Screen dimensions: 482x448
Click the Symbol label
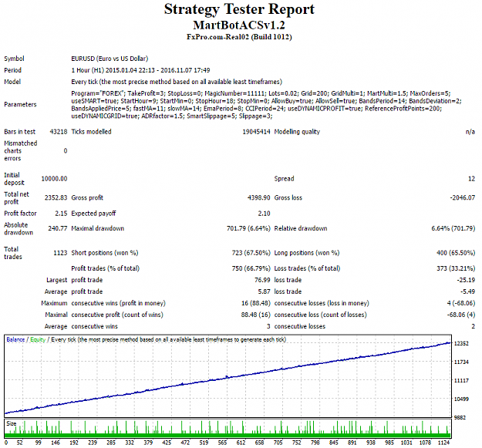[14, 59]
